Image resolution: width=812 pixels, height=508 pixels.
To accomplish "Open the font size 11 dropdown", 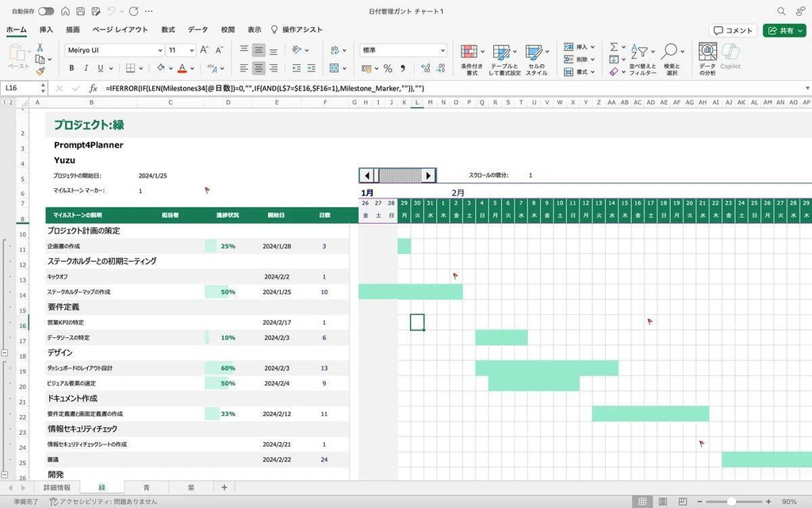I will click(192, 50).
